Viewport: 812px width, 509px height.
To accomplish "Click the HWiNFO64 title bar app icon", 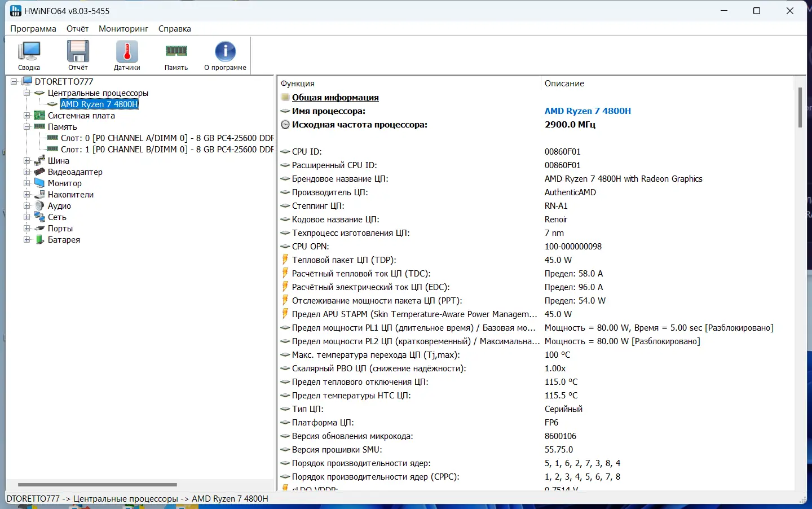I will (15, 11).
